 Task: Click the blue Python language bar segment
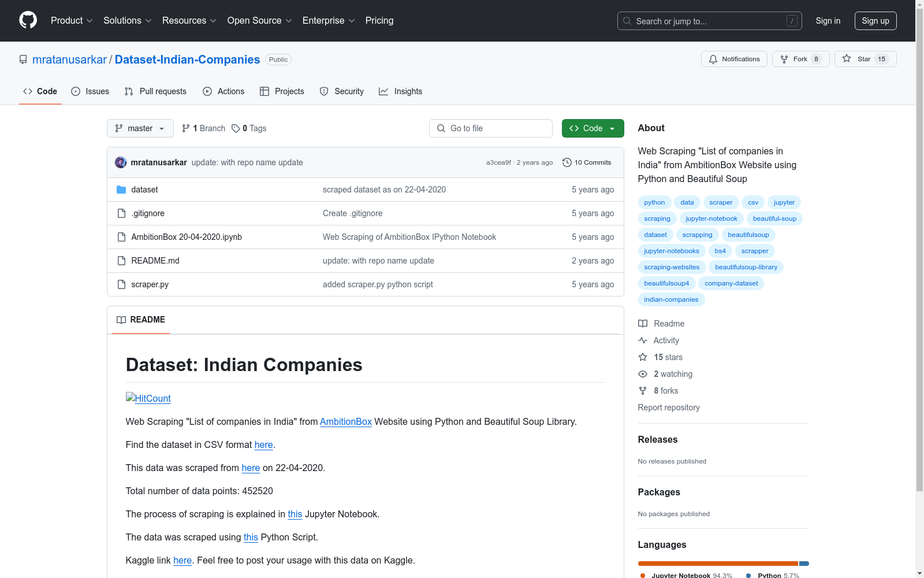(x=804, y=564)
